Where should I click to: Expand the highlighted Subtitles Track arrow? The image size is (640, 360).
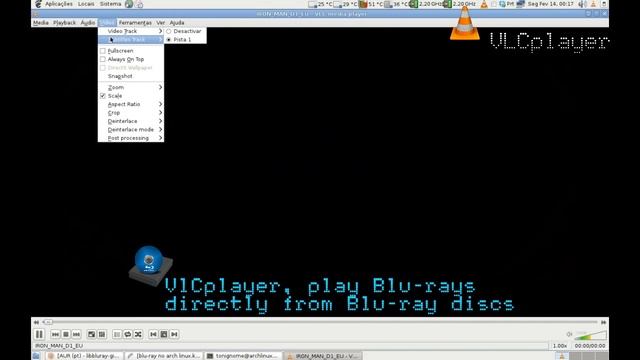pos(160,40)
